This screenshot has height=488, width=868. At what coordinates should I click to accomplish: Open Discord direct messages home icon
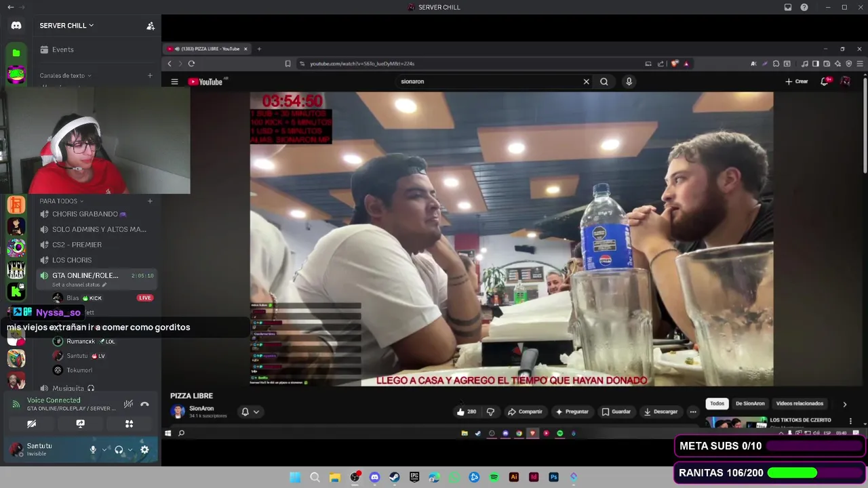click(x=16, y=26)
